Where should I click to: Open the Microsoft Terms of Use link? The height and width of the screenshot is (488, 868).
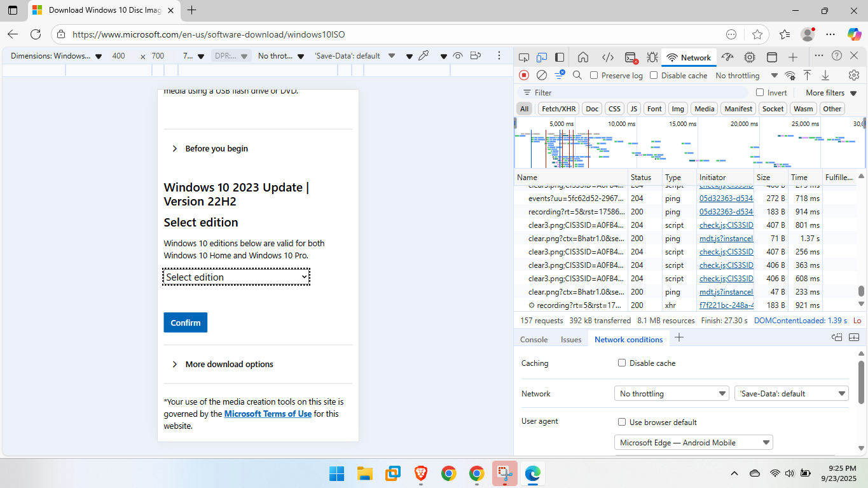(268, 414)
